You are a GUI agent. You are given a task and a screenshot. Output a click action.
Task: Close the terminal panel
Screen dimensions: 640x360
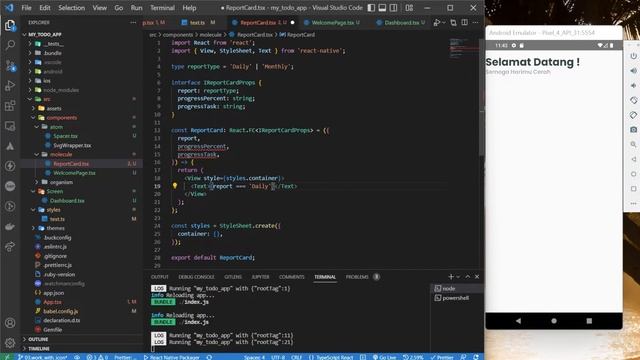click(x=477, y=277)
